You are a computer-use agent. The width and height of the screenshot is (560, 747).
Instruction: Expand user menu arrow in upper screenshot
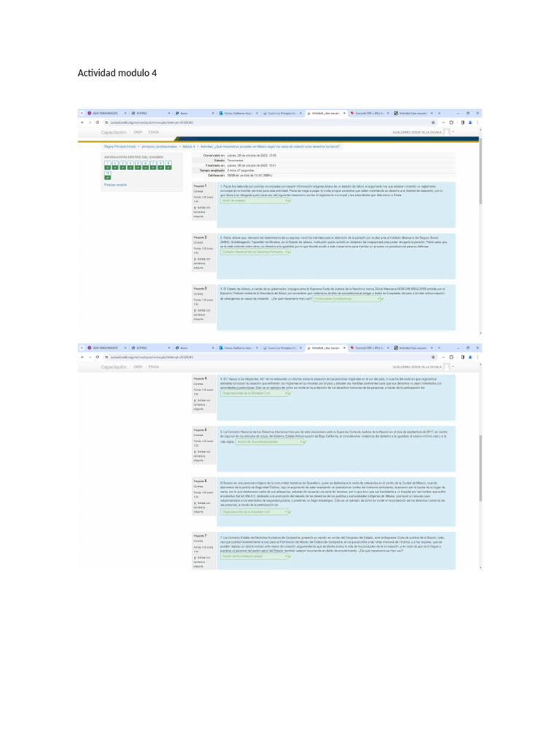(453, 132)
